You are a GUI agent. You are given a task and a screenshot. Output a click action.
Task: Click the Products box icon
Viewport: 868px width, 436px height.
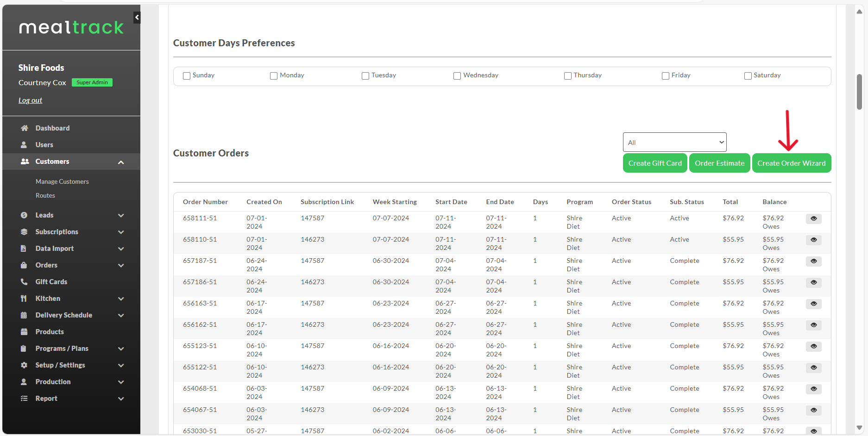24,332
